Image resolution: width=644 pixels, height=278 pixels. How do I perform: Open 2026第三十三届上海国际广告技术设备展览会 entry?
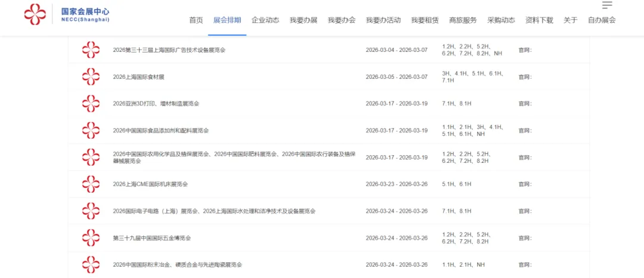[169, 50]
